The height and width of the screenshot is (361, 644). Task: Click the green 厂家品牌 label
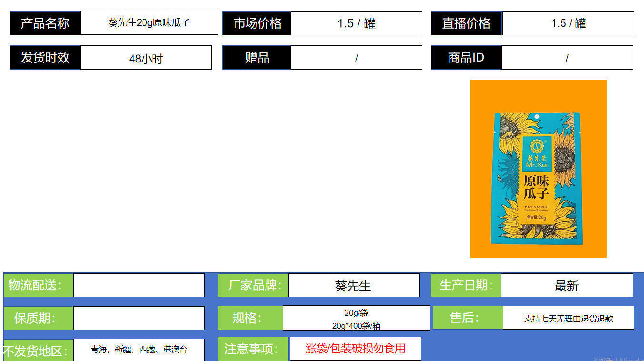253,286
